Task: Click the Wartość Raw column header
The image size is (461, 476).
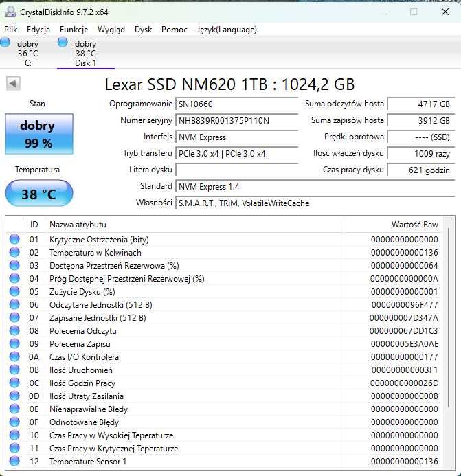Action: tap(394, 225)
